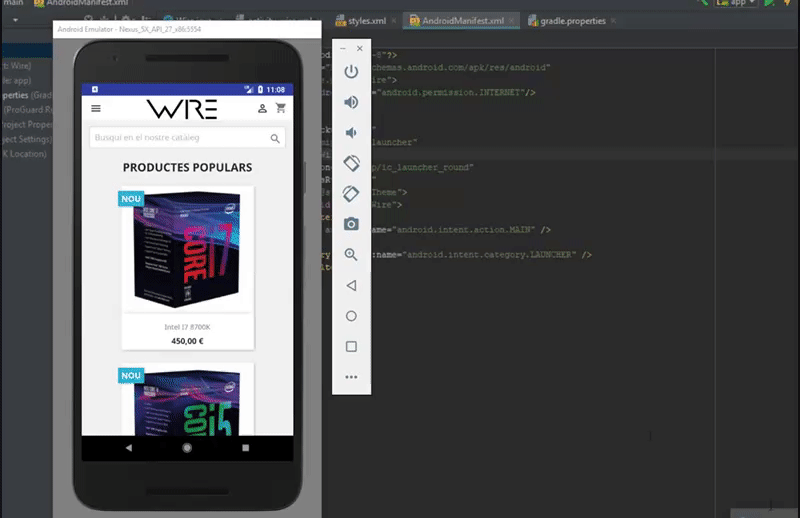
Task: Select the 'roject Proper' row in the project tree
Action: tap(27, 125)
